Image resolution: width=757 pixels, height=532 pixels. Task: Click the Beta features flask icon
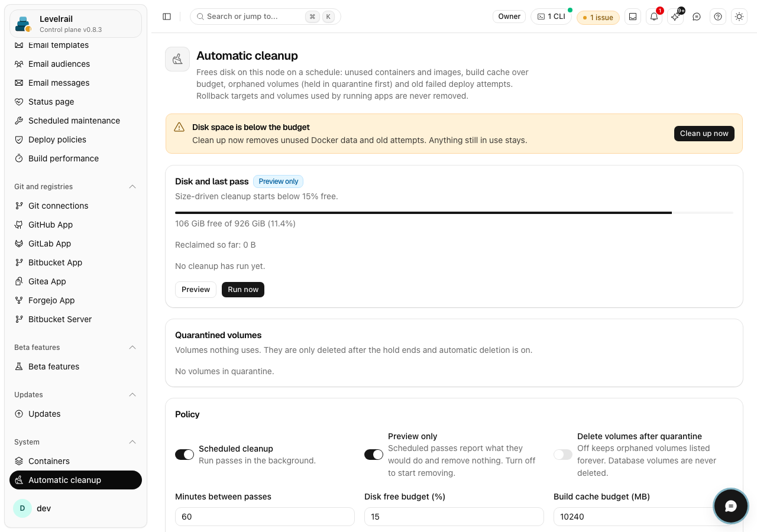pyautogui.click(x=19, y=366)
